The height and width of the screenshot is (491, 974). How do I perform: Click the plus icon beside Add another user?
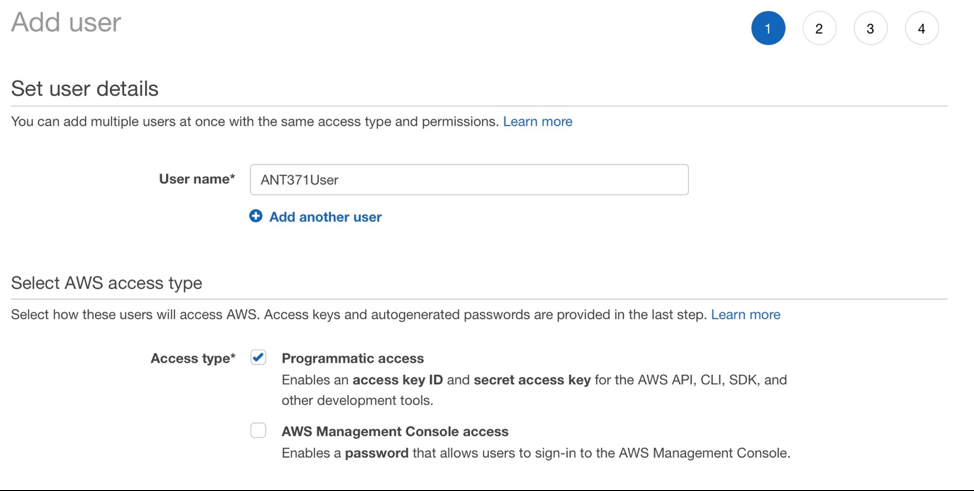256,216
